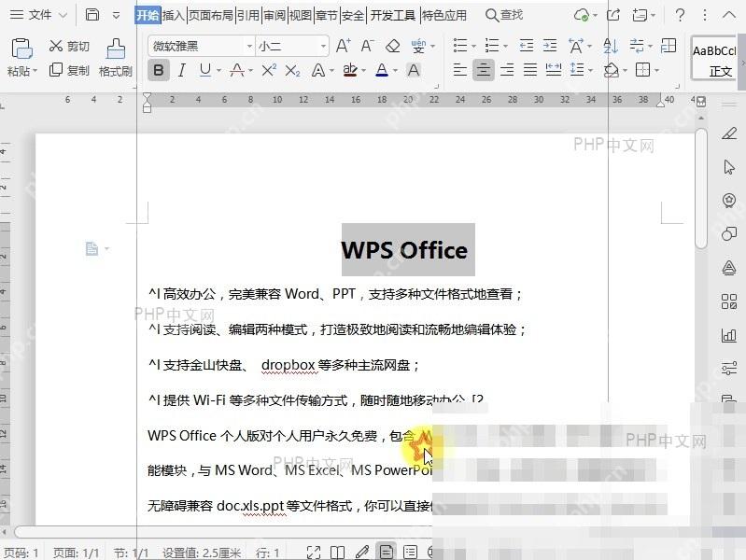
Task: Click the bullet list icon
Action: tap(460, 46)
